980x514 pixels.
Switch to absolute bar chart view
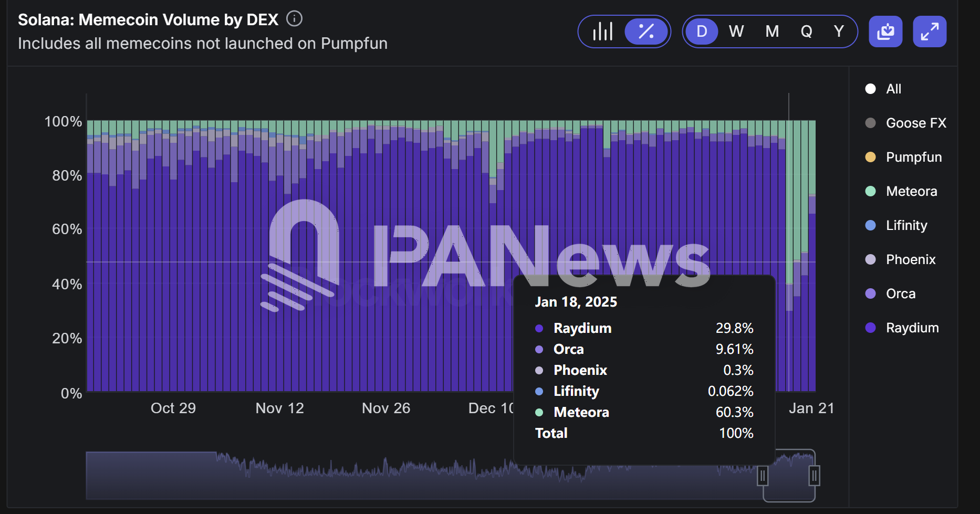click(x=602, y=32)
